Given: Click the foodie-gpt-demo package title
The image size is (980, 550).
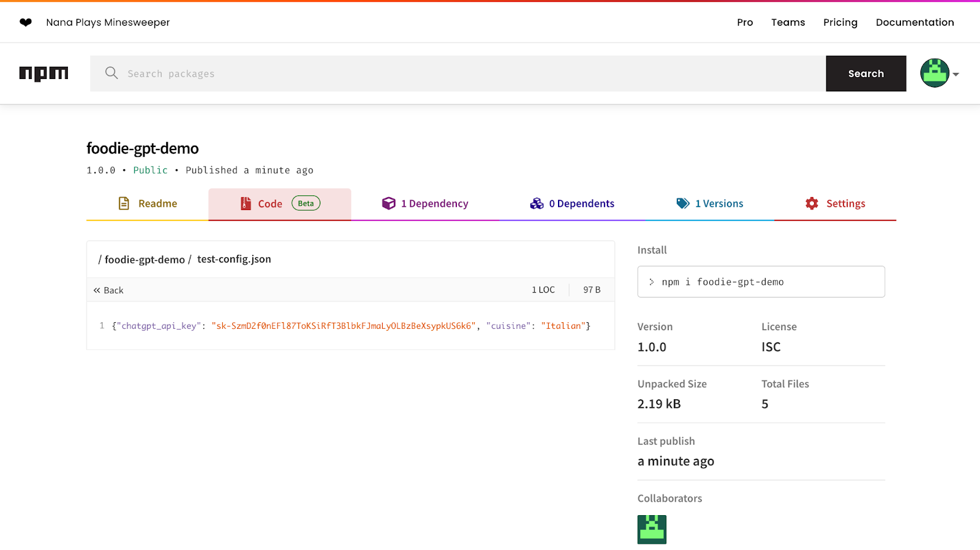Looking at the screenshot, I should [x=143, y=148].
